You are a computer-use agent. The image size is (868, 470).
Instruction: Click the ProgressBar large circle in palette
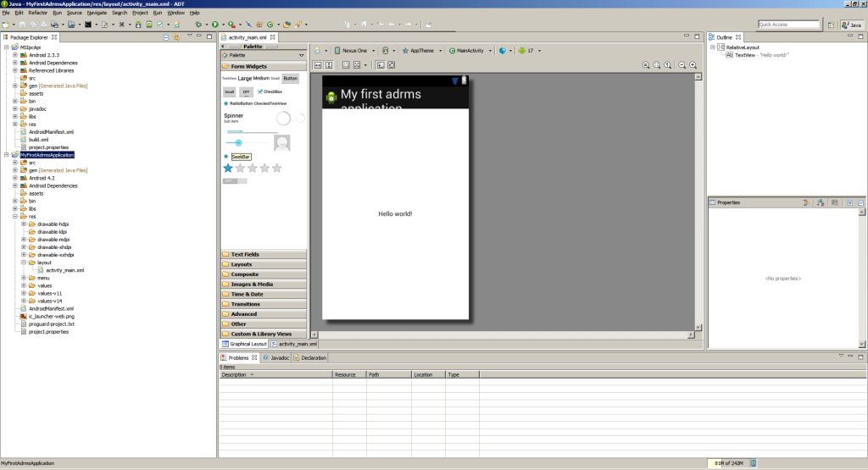[283, 118]
